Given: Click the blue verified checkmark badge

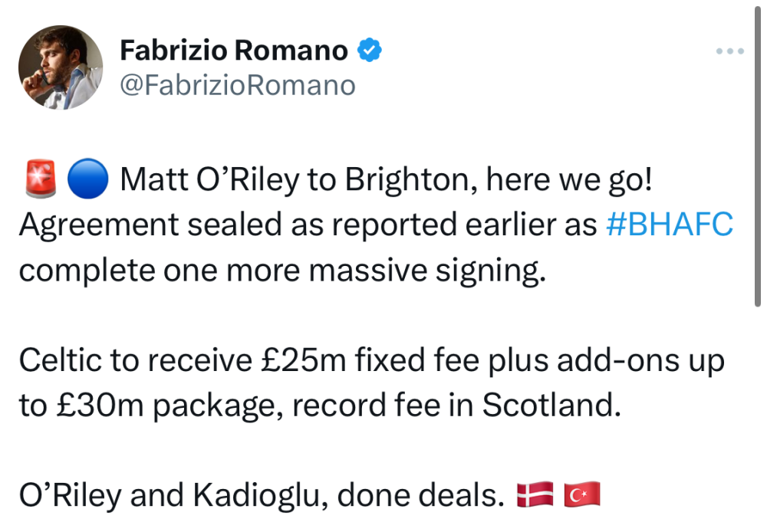Looking at the screenshot, I should [x=370, y=51].
